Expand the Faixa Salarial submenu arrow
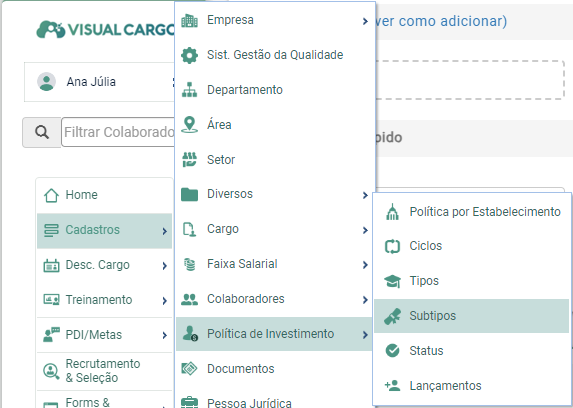The width and height of the screenshot is (573, 408). [365, 265]
